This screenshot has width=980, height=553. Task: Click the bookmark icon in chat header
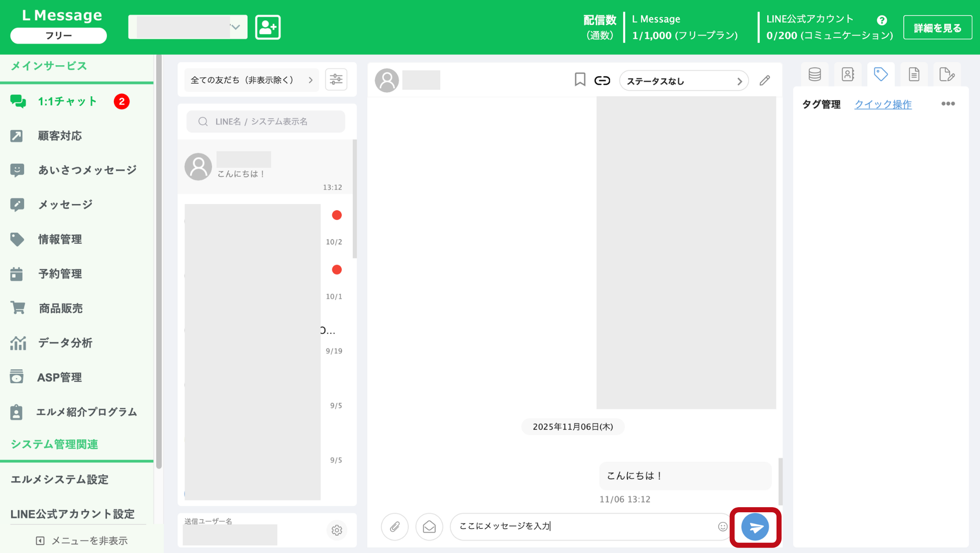point(580,80)
